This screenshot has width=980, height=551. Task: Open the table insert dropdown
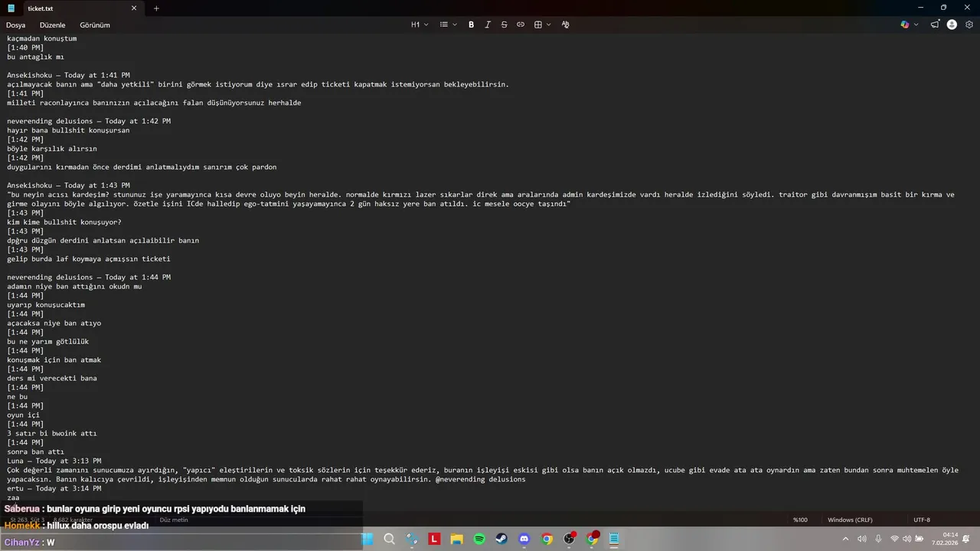coord(542,24)
